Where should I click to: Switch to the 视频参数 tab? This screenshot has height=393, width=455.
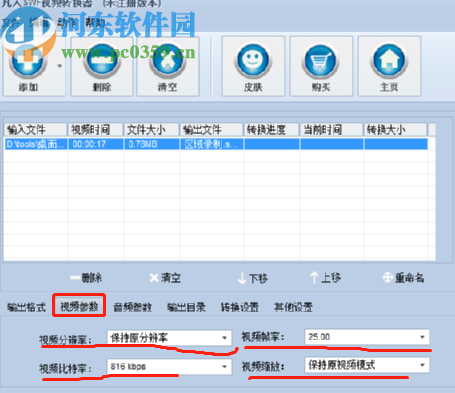(79, 306)
